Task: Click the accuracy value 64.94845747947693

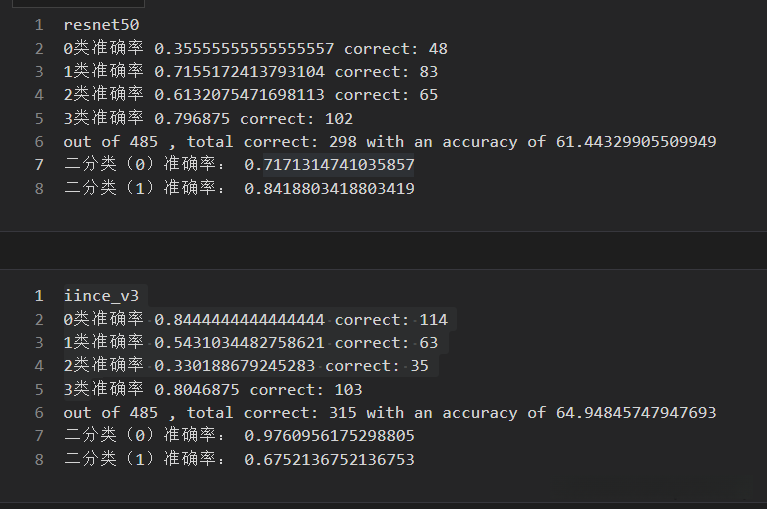Action: click(x=636, y=413)
